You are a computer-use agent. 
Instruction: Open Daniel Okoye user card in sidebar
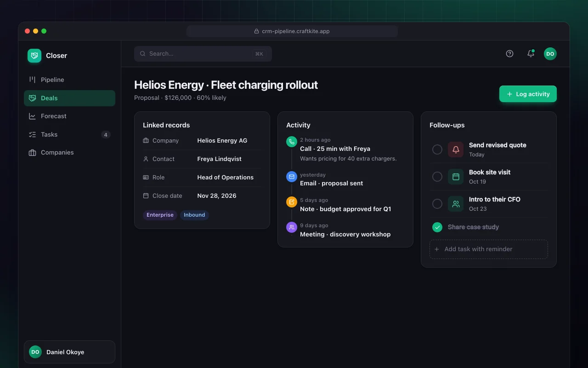[x=69, y=352]
